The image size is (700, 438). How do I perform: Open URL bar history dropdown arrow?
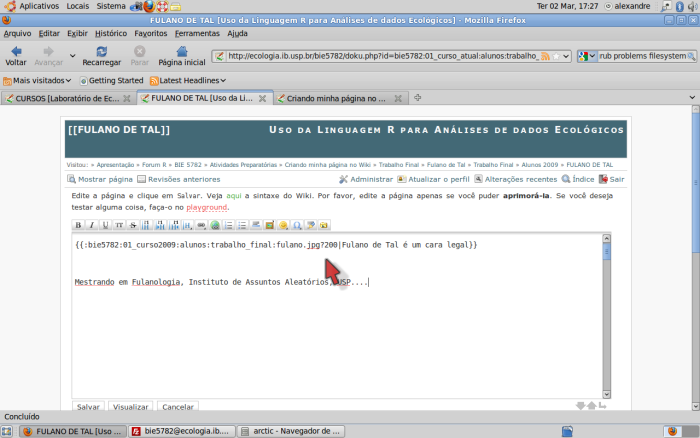click(566, 56)
